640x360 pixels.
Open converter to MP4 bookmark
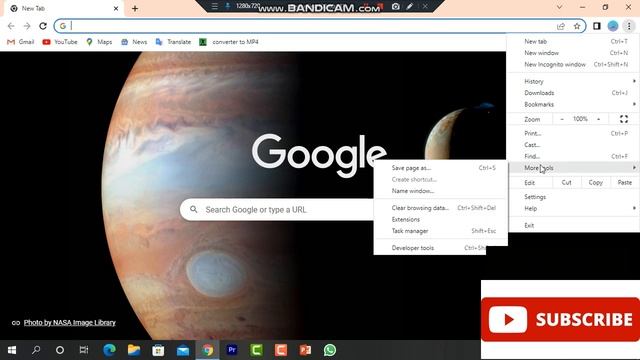coord(229,42)
